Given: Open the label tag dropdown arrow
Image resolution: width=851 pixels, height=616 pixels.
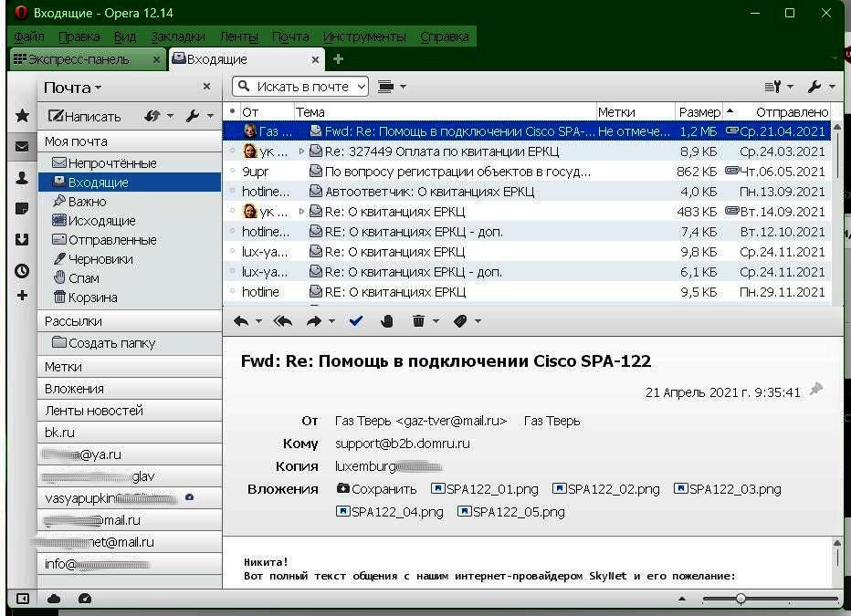Looking at the screenshot, I should pos(478,321).
